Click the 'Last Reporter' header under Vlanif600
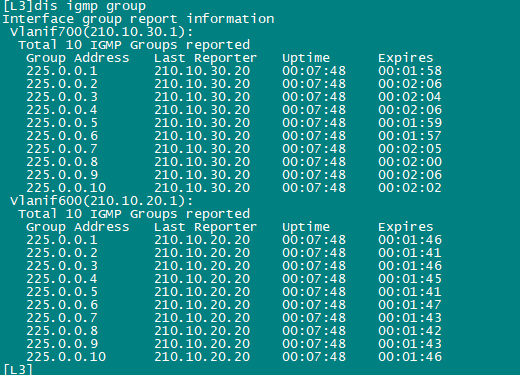The height and width of the screenshot is (375, 520). 205,227
